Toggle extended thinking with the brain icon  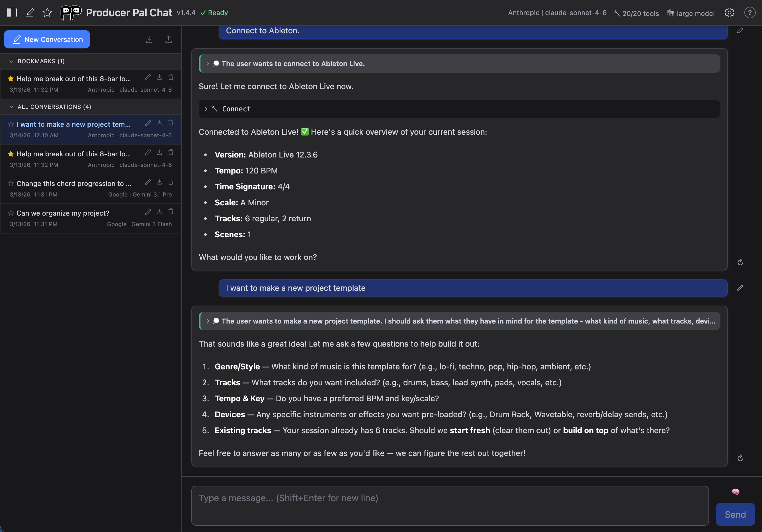(x=735, y=492)
